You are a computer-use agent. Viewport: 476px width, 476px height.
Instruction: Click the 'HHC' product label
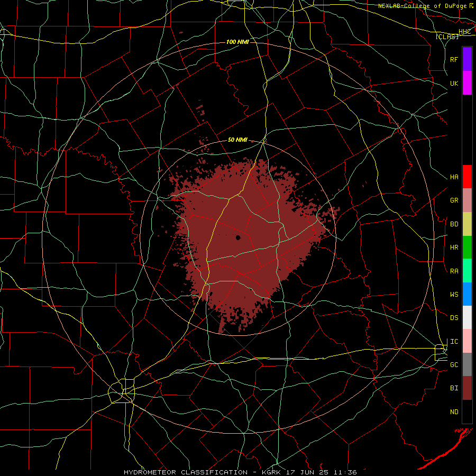464,32
